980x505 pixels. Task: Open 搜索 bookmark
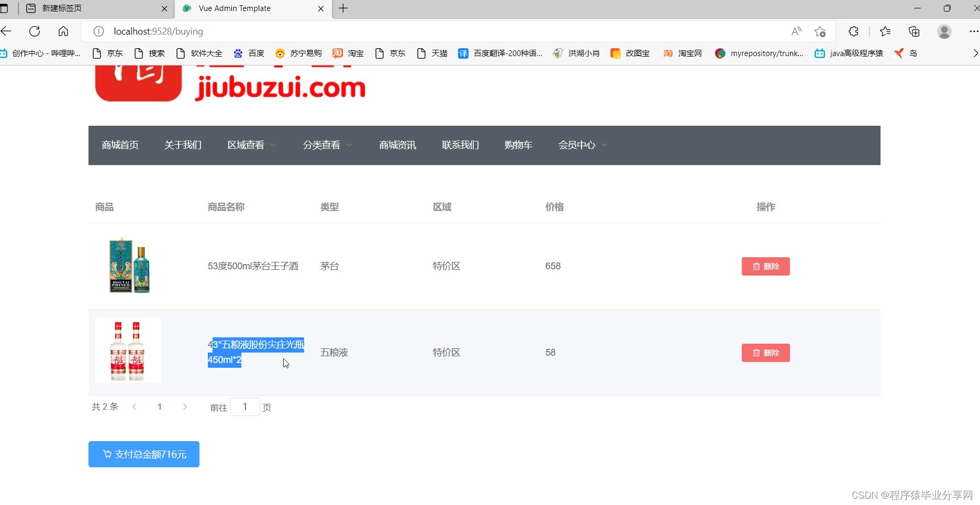point(149,53)
